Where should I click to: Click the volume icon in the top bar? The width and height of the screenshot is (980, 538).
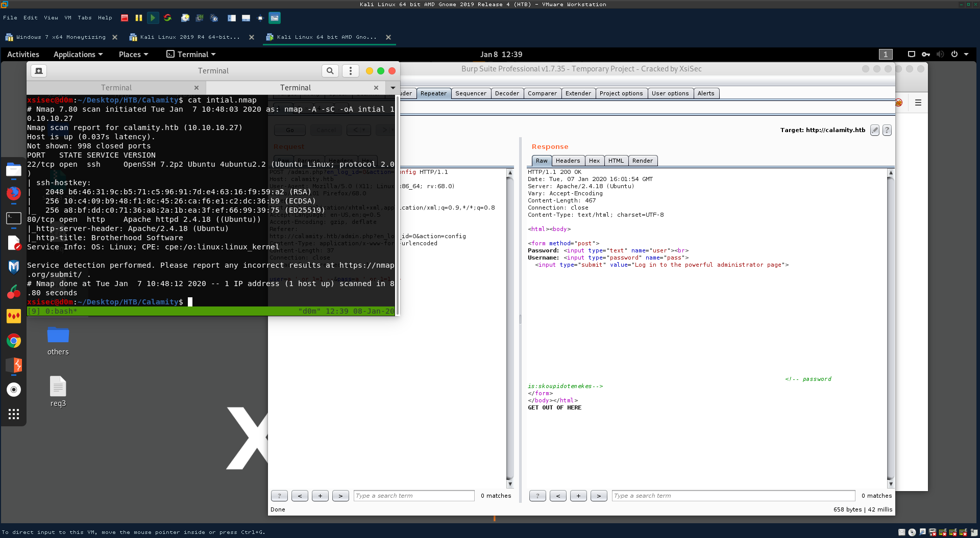coord(940,54)
